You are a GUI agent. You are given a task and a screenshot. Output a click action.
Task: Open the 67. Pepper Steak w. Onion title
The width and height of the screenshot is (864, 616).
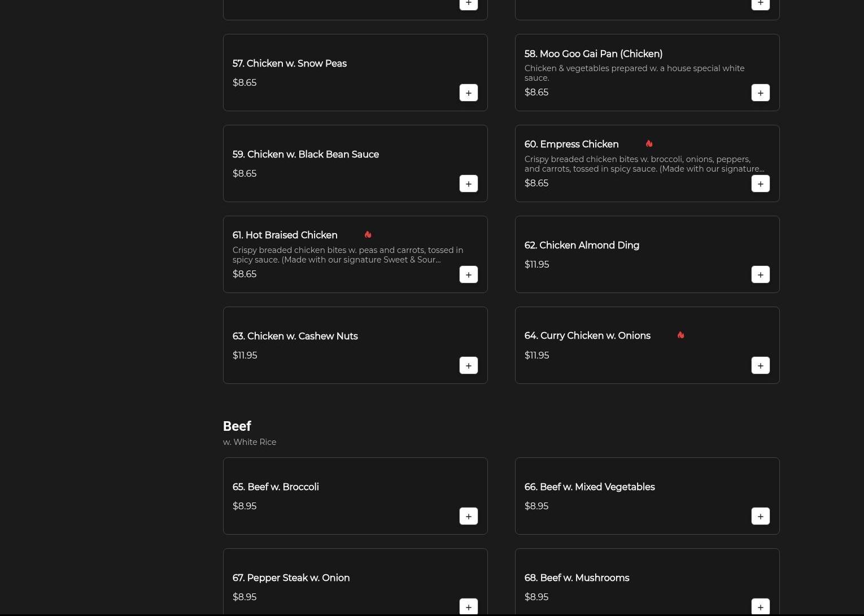[x=291, y=578]
